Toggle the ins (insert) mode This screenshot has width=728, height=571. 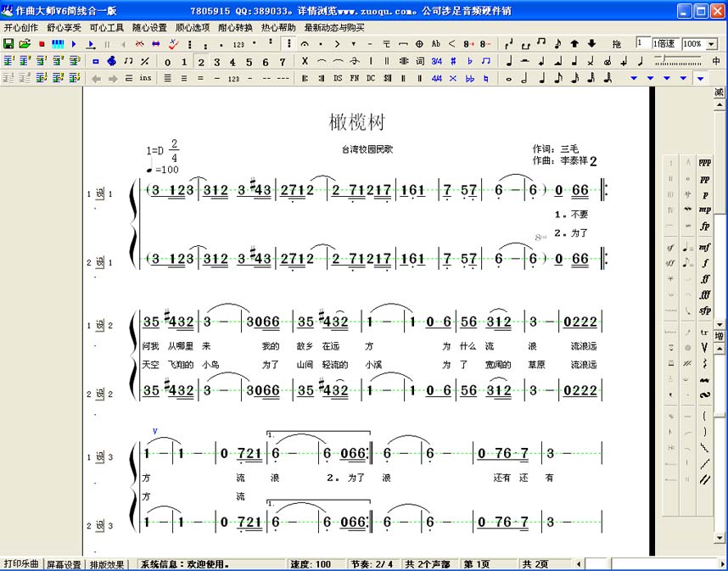[x=145, y=78]
